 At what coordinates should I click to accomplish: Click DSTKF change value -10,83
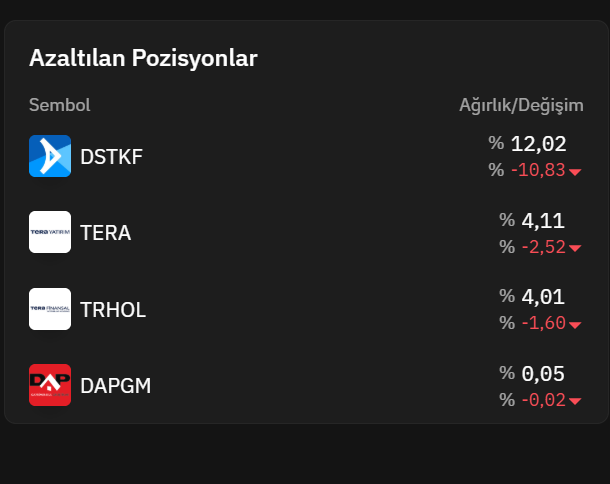(x=538, y=170)
